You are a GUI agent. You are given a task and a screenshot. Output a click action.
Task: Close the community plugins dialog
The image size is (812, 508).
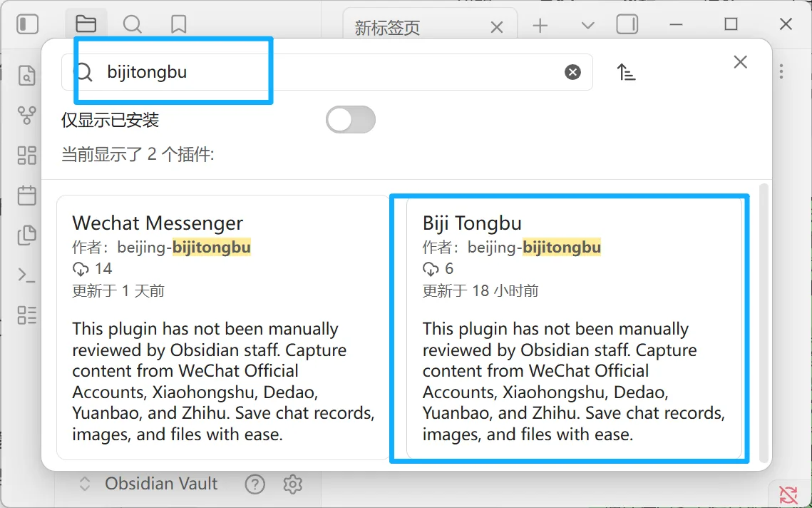point(741,62)
